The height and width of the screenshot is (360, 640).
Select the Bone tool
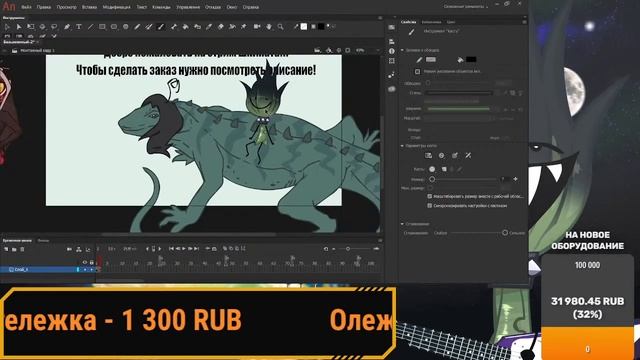pyautogui.click(x=173, y=27)
